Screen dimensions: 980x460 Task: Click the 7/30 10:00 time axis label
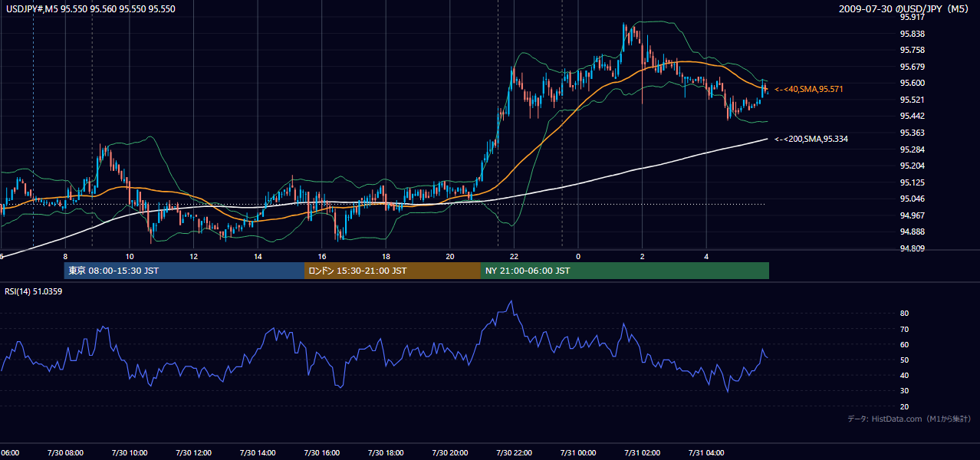click(129, 453)
